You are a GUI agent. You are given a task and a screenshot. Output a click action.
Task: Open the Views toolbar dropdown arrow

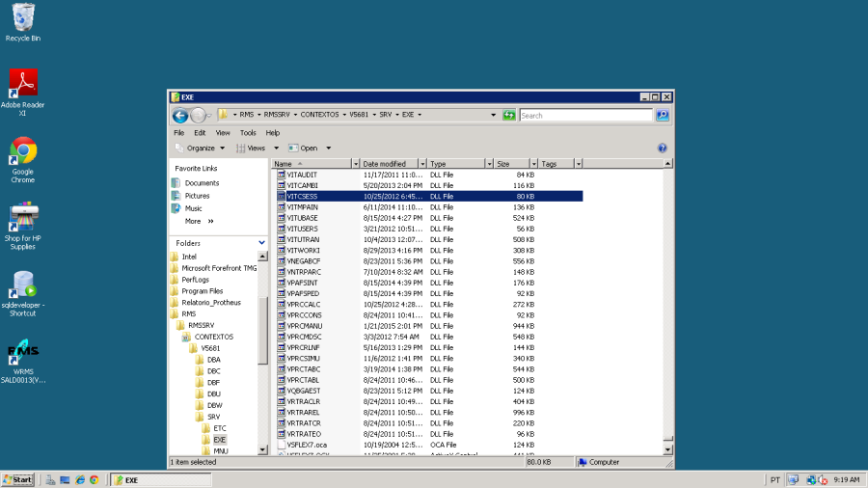(x=276, y=149)
